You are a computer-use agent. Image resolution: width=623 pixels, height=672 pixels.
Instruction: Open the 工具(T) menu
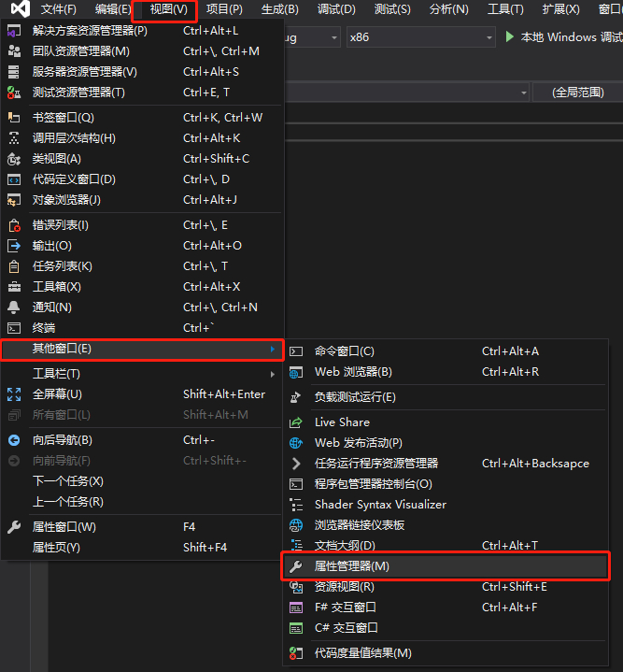point(505,9)
